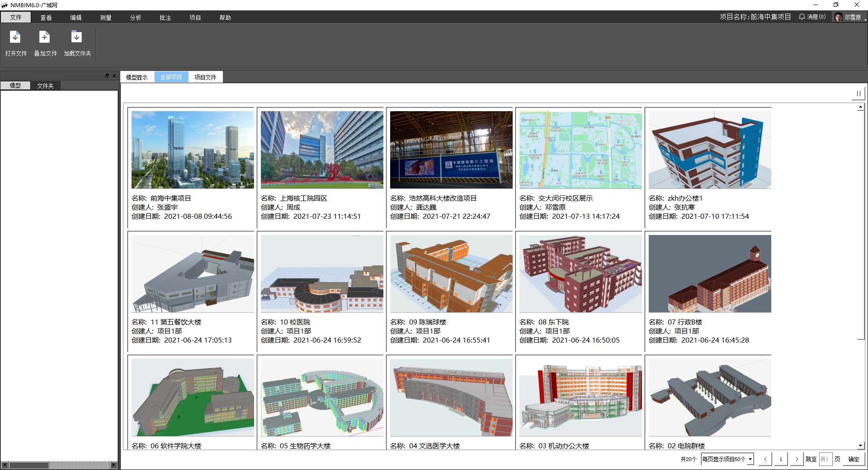Click the 跳至 page number input field
The height and width of the screenshot is (470, 868).
(825, 459)
